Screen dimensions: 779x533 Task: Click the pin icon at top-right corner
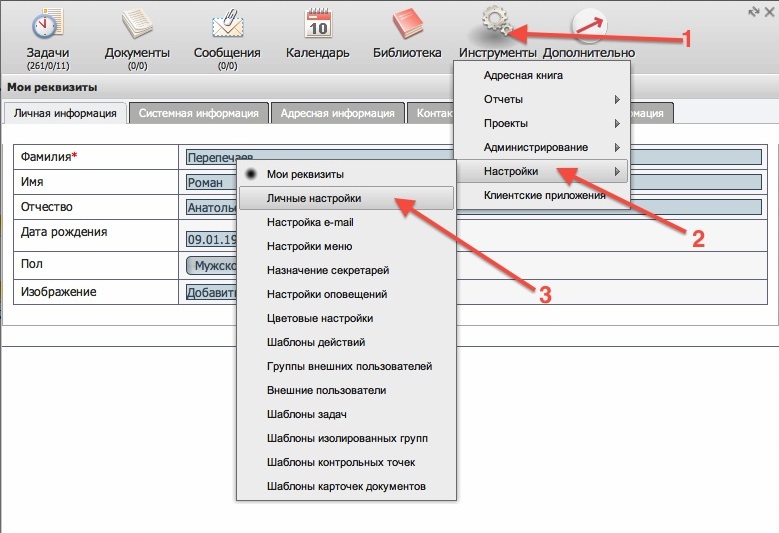755,10
